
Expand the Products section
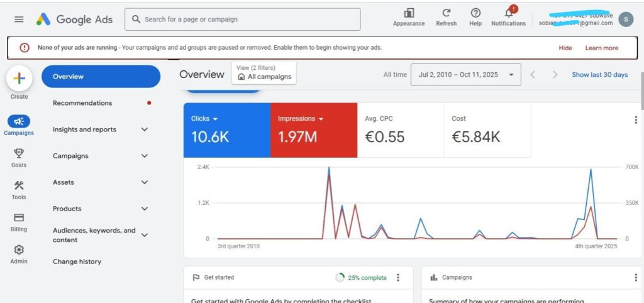pos(145,209)
